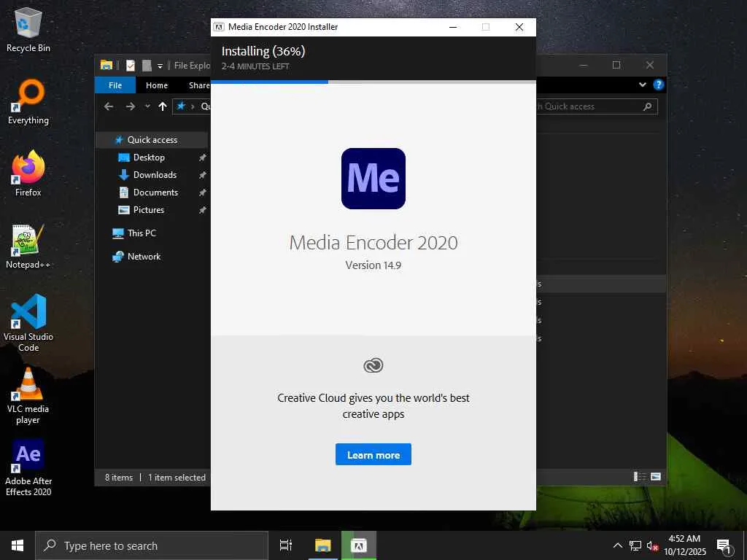Open Documents in the navigation pane
The height and width of the screenshot is (560, 747).
tap(155, 192)
